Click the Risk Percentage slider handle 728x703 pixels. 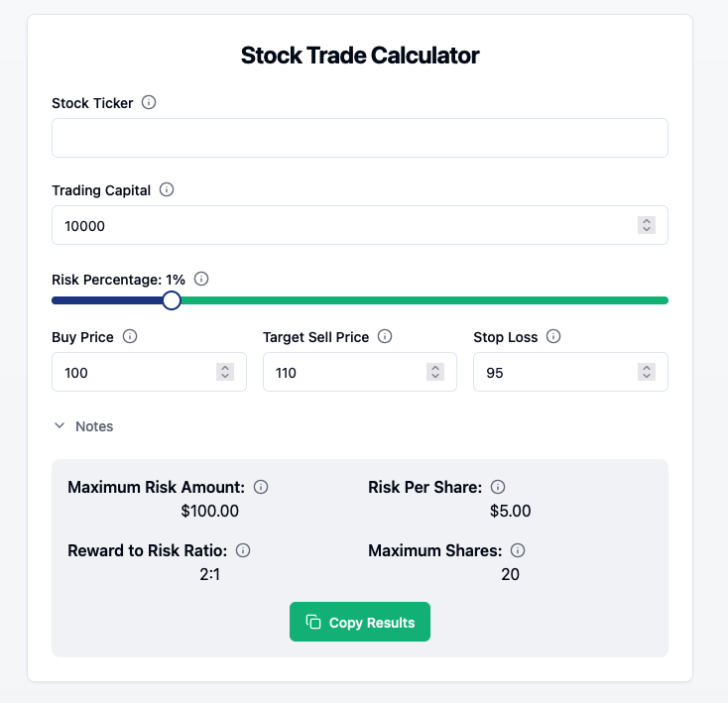[172, 300]
